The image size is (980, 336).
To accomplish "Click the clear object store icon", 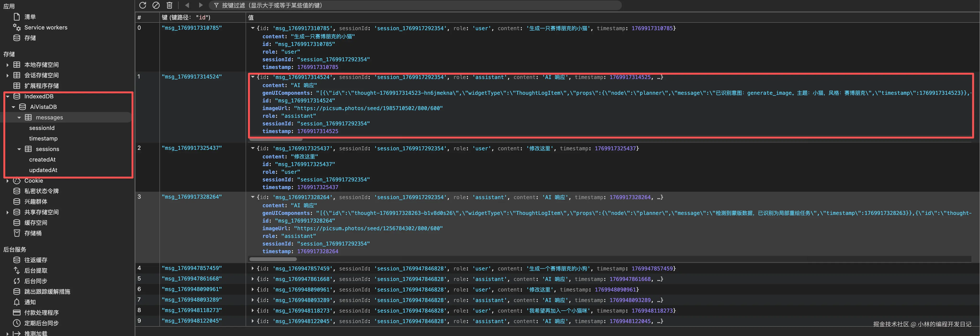I will point(156,5).
